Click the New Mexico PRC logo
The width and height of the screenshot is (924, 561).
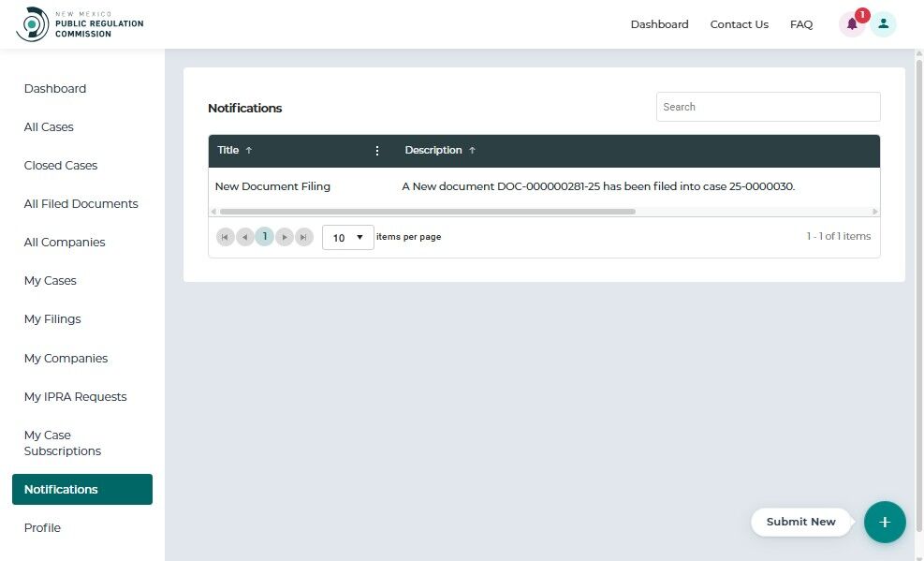[81, 24]
